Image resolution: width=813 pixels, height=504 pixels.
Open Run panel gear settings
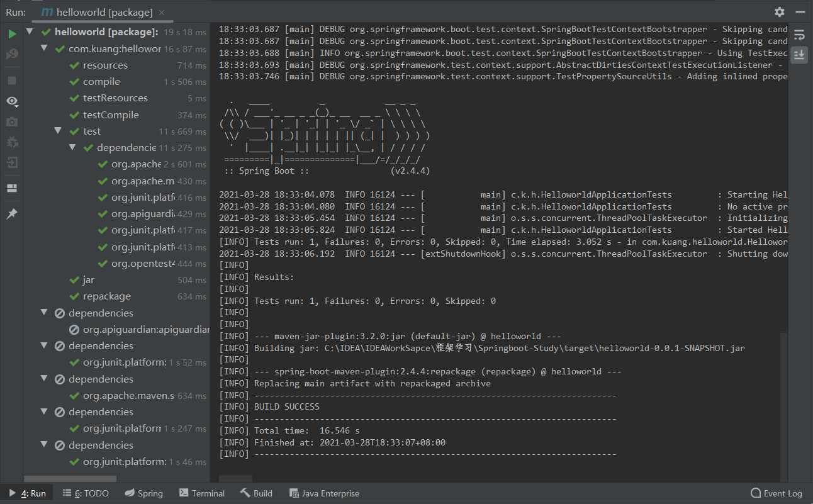click(780, 12)
